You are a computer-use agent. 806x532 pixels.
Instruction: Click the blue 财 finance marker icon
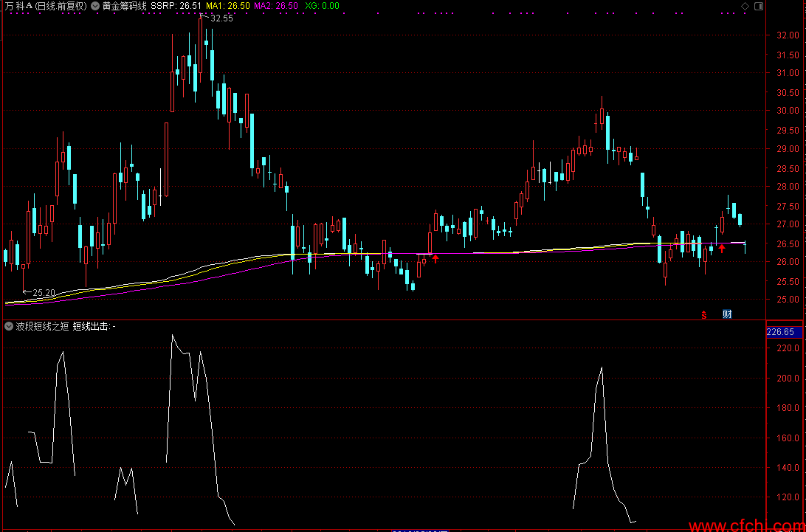click(727, 314)
